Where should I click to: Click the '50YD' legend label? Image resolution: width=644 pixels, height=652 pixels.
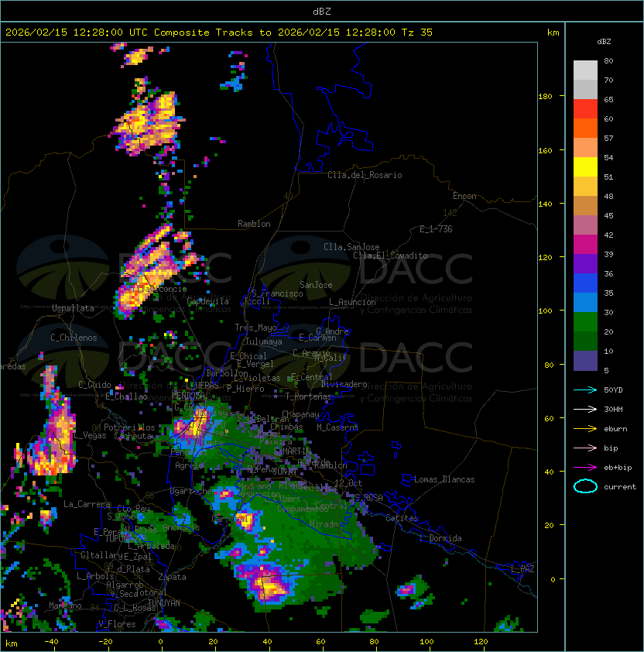coord(613,390)
